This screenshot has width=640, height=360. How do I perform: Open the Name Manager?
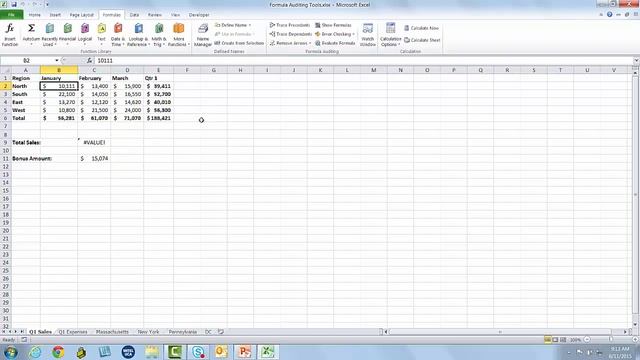(x=203, y=35)
